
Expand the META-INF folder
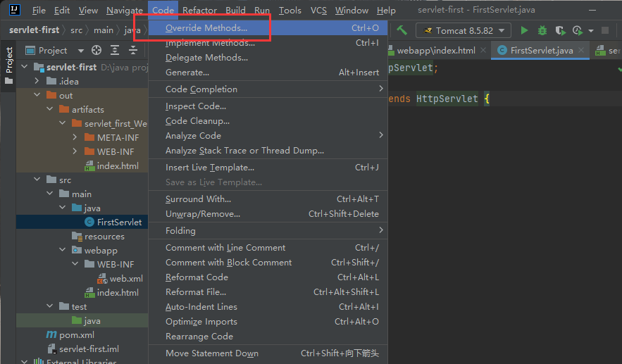coord(75,138)
